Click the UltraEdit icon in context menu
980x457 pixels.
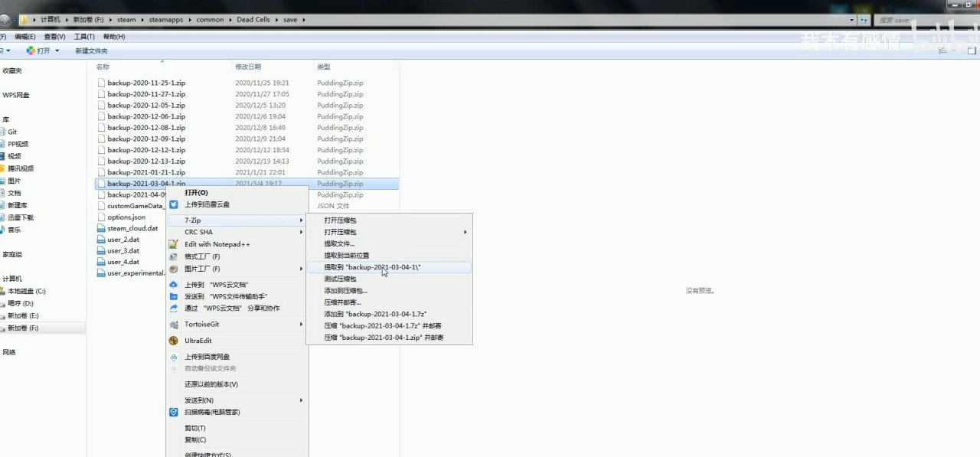pos(174,341)
